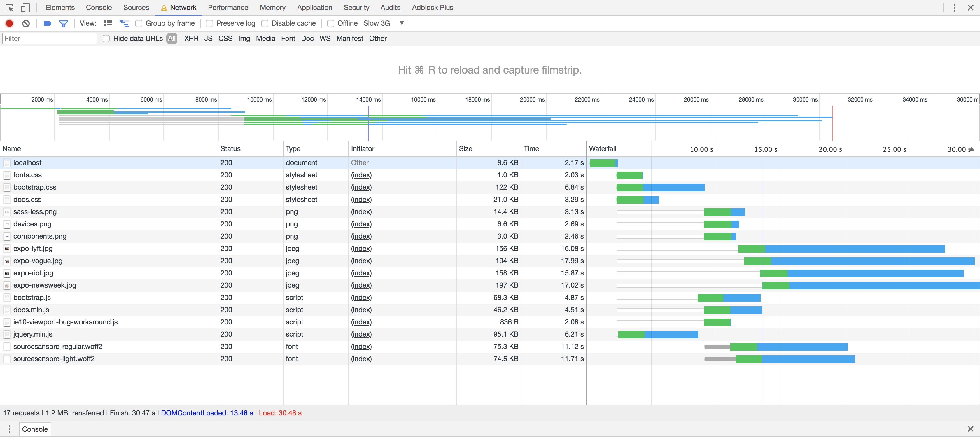Click blue waterfall bar of expo-vogue.jpg
Screen dimensions: 980x437
pos(871,261)
